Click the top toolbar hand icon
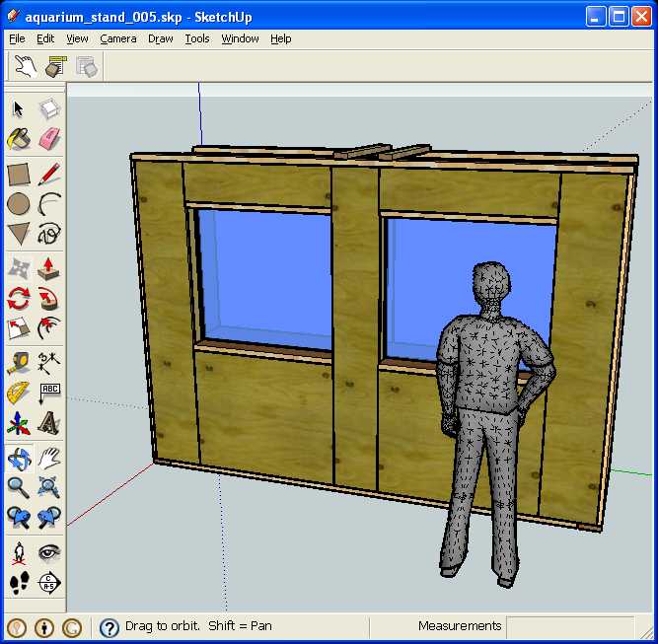 (x=26, y=66)
